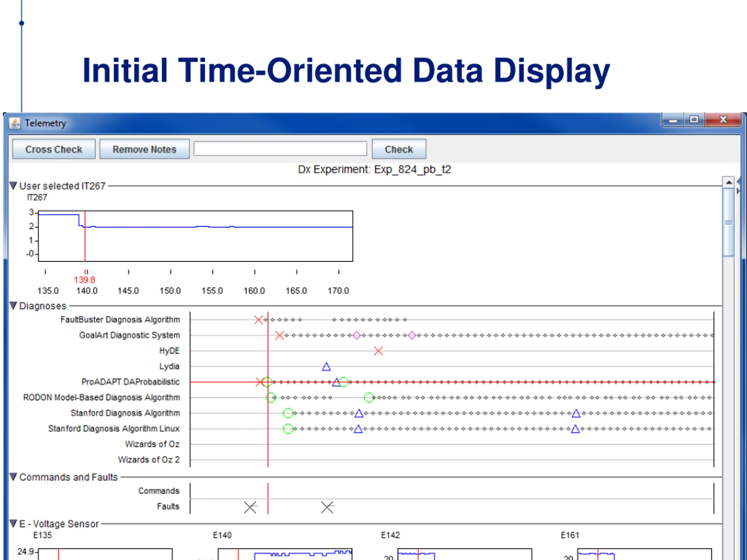
Task: Click the Check button
Action: (x=399, y=149)
